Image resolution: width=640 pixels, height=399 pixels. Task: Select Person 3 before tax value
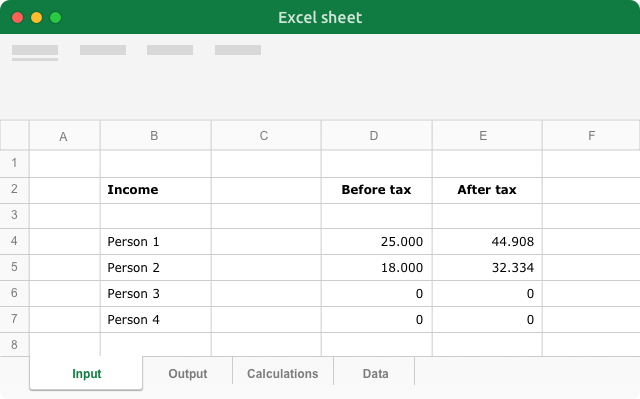coord(377,293)
